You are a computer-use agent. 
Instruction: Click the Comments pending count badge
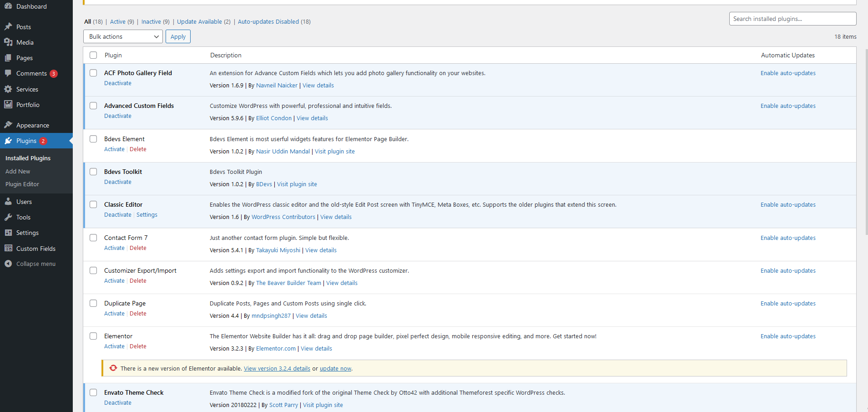54,74
